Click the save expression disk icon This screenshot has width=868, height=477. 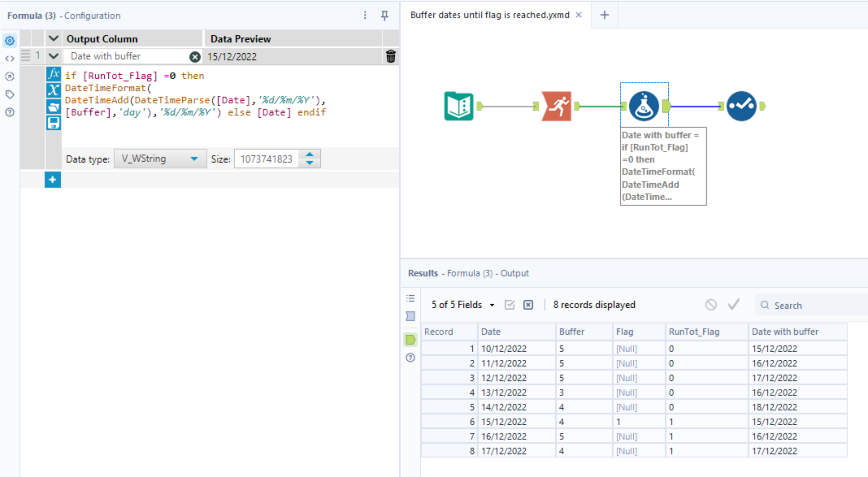click(x=54, y=123)
